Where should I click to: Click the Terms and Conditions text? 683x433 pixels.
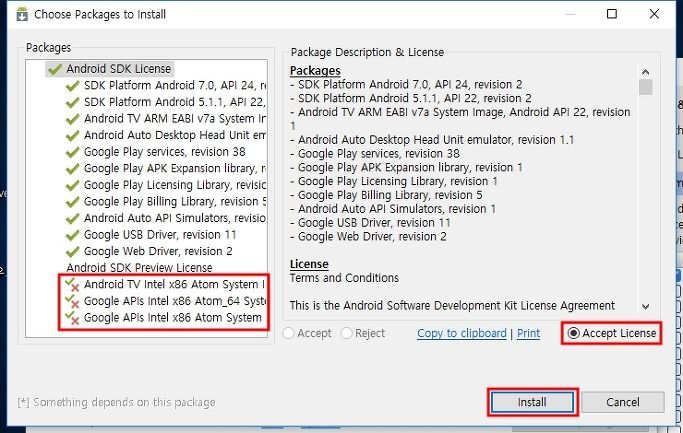[x=344, y=277]
